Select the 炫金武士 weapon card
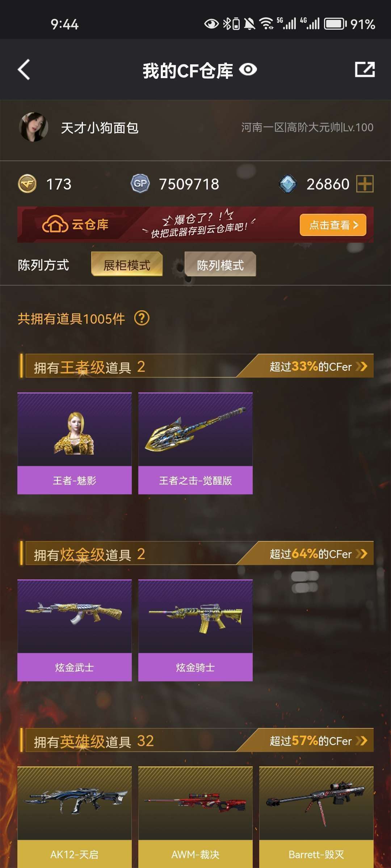This screenshot has width=391, height=868. pyautogui.click(x=75, y=630)
